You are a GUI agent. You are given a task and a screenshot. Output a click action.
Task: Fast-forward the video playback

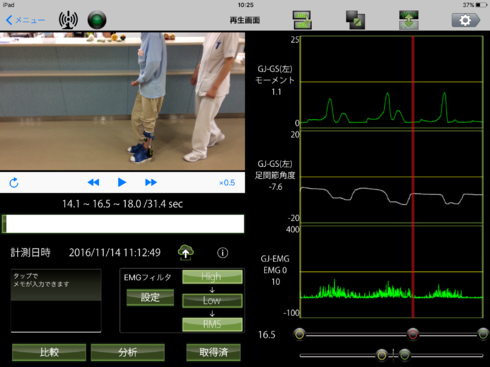(x=151, y=182)
